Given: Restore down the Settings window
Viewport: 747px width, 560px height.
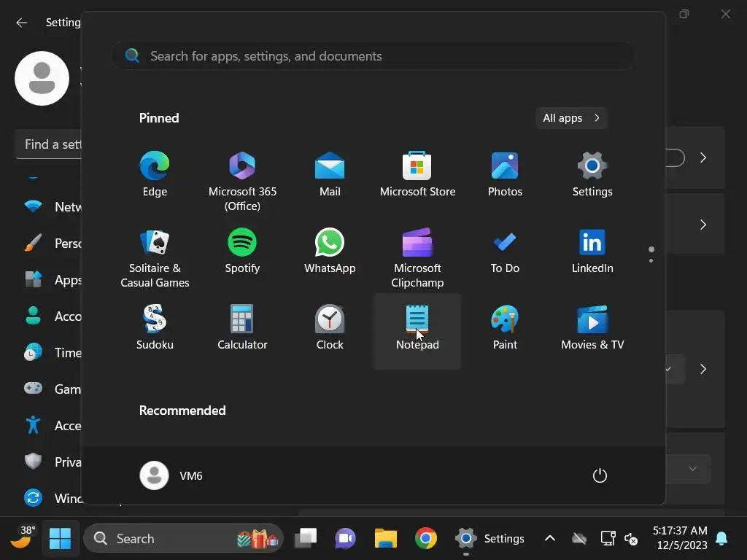Looking at the screenshot, I should coord(684,14).
